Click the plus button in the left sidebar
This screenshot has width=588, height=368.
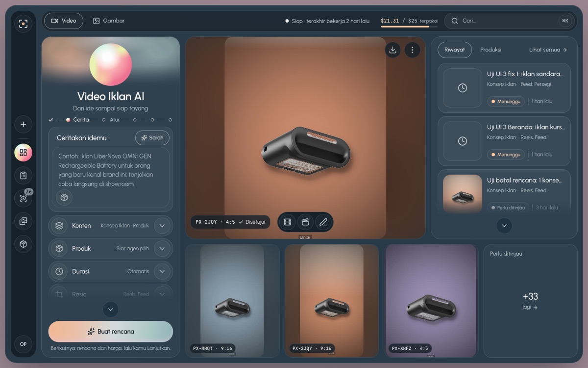click(x=23, y=125)
